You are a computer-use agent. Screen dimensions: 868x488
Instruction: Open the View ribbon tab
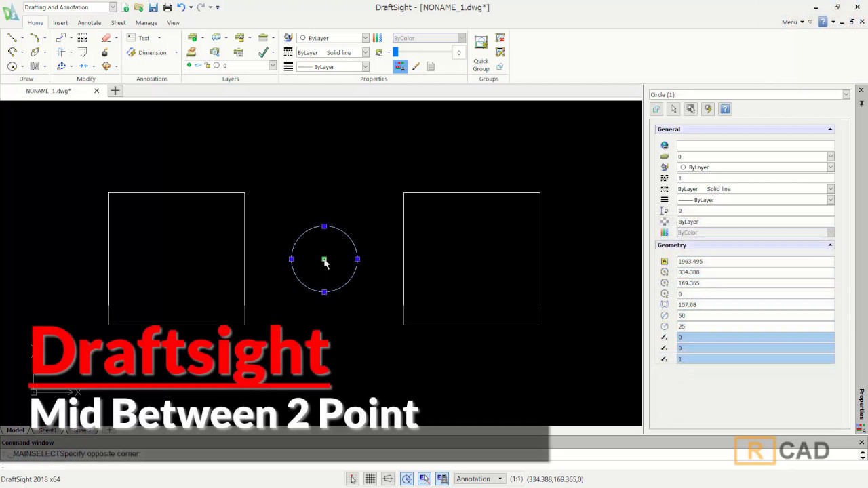point(173,23)
